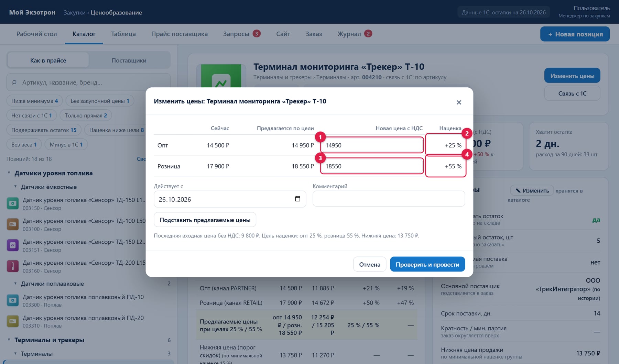The image size is (619, 364).
Task: Click icon of float sensor ПД-20
Action: [13, 321]
